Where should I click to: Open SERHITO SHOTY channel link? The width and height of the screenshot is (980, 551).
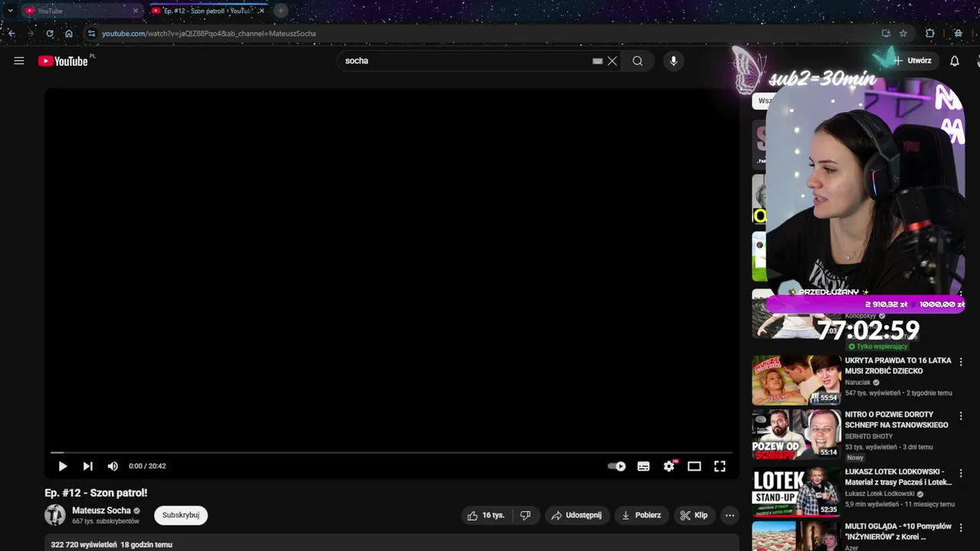(869, 436)
